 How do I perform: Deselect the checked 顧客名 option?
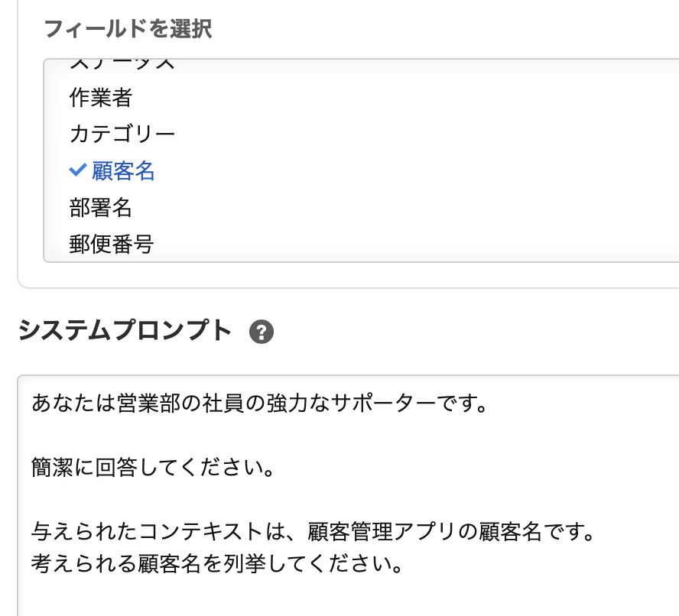point(123,171)
